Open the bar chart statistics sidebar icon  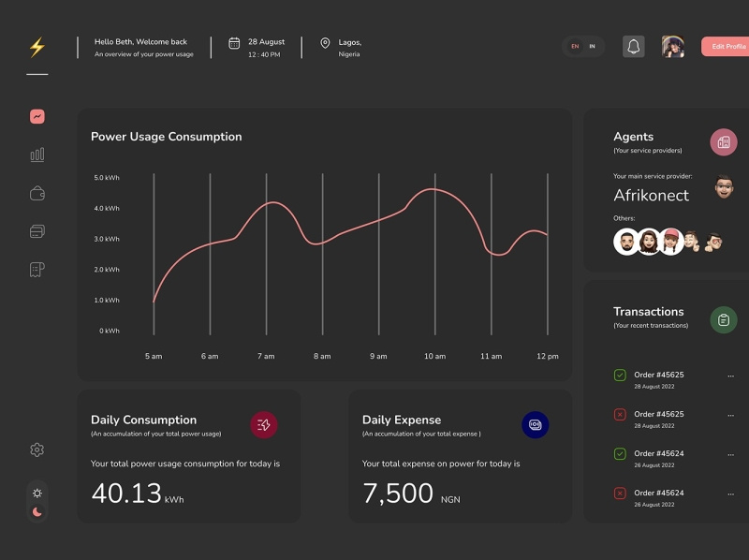pyautogui.click(x=37, y=155)
